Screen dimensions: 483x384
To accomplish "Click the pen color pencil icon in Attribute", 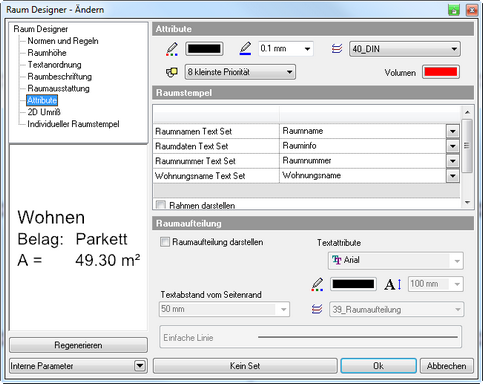I will click(x=172, y=49).
